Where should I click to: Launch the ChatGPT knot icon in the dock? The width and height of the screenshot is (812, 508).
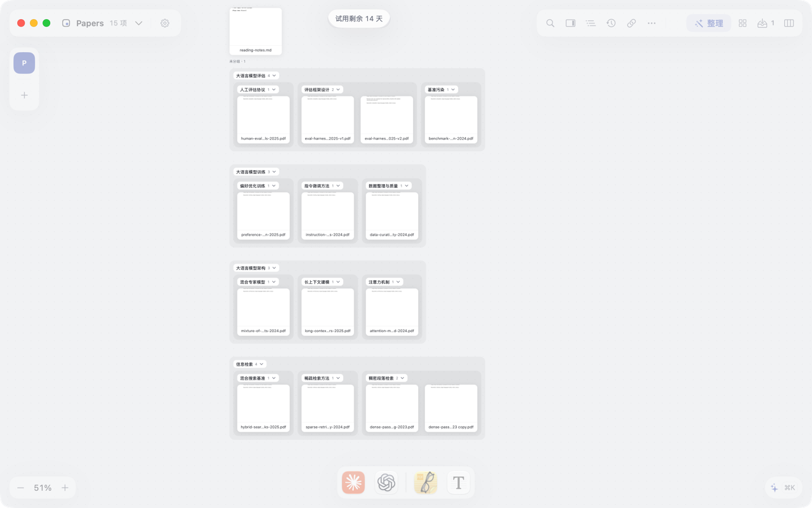coord(386,483)
